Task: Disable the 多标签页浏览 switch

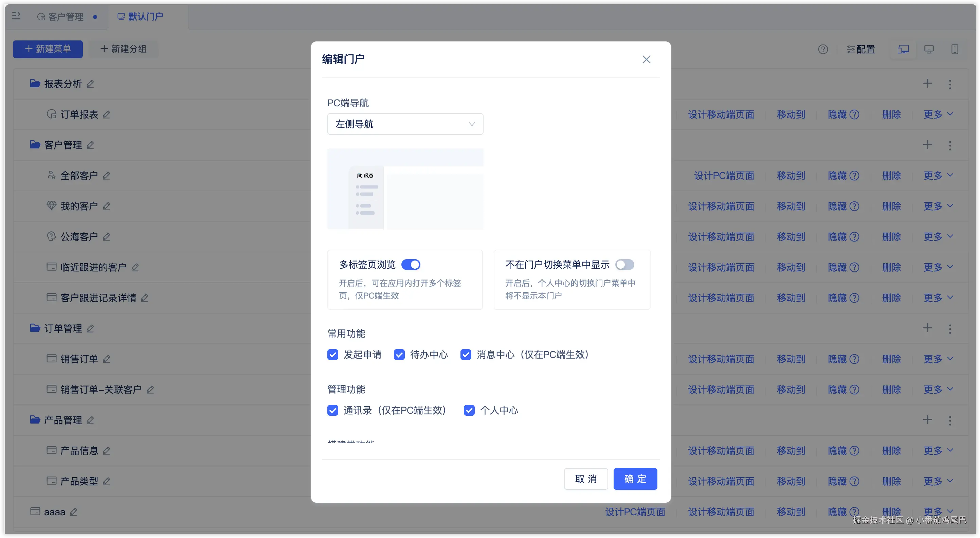Action: point(411,265)
